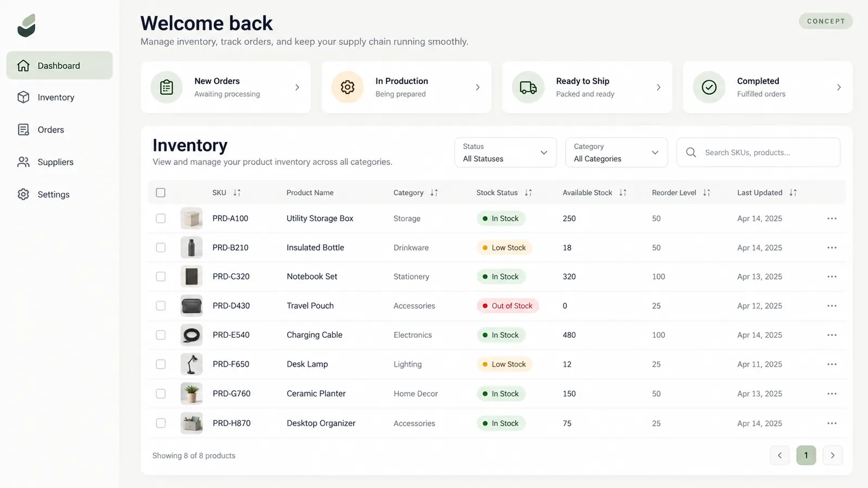Sort by SKU using its sort arrows

pos(237,192)
